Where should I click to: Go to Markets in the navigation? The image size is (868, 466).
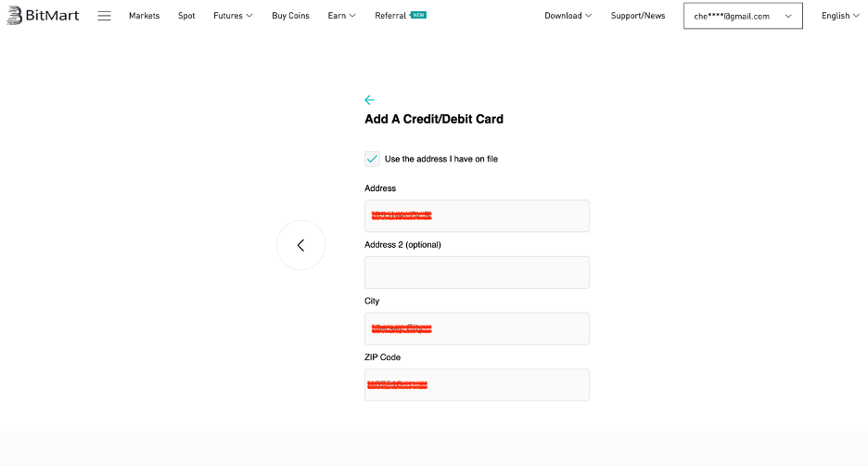(x=144, y=16)
